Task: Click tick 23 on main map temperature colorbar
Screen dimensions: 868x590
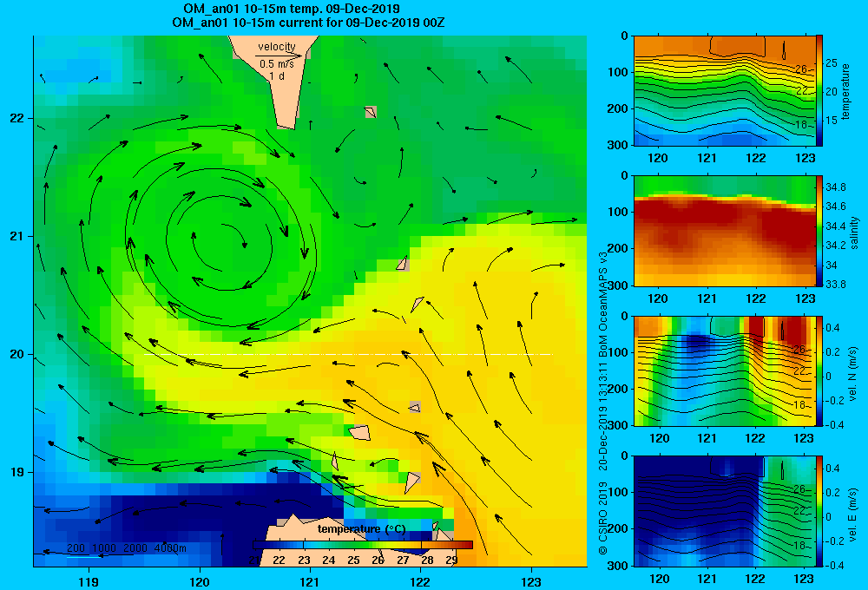Action: pos(304,560)
